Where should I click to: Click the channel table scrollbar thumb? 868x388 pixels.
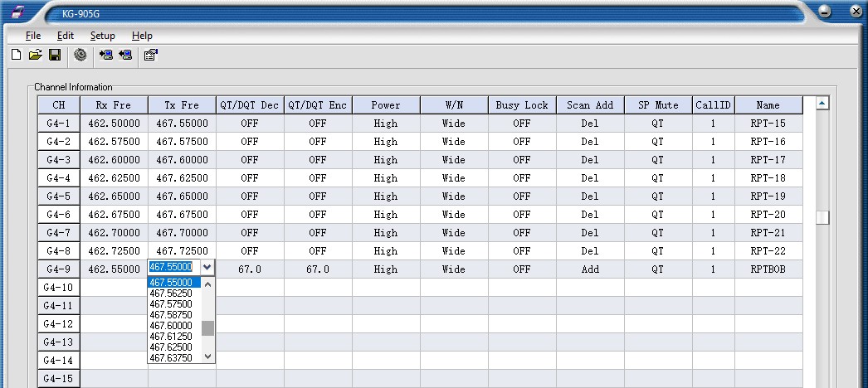coord(822,217)
